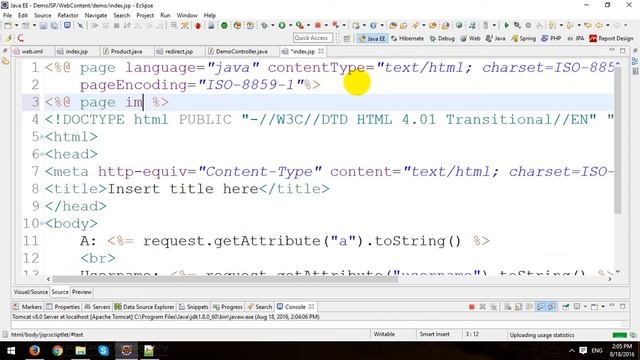
Task: Open the Run launch dropdown arrow
Action: [290, 25]
